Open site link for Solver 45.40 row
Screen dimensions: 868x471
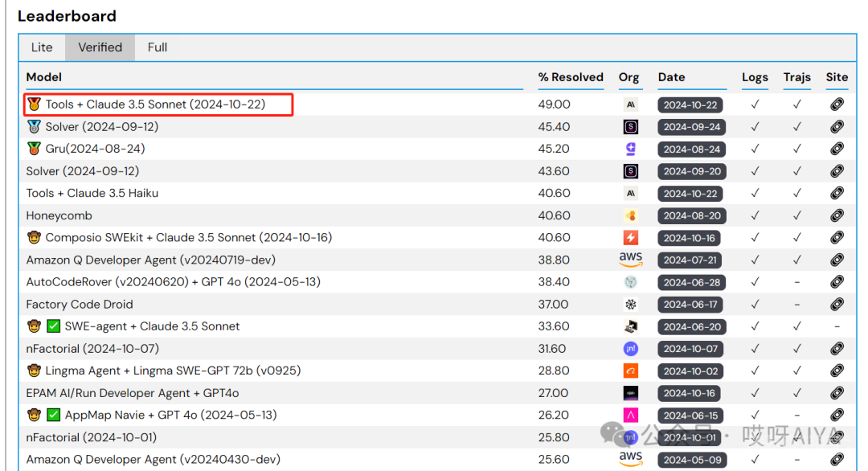837,127
